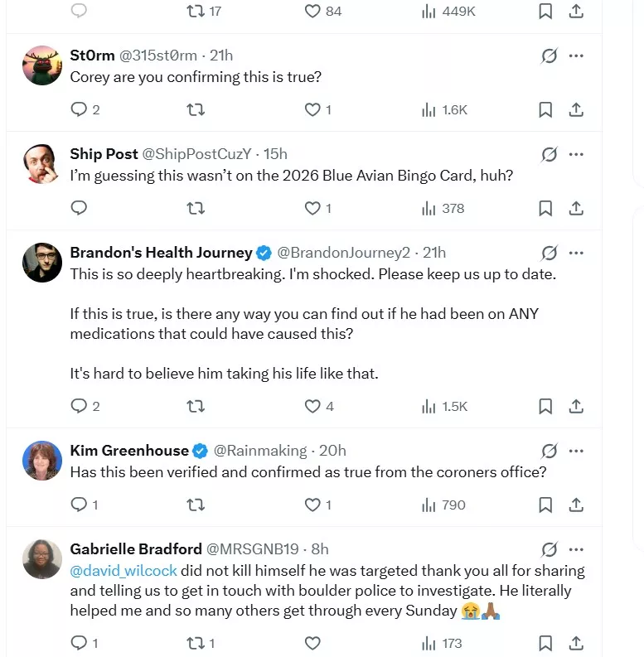Open more options for St0rm's tweet
Screen dimensions: 644x657
click(x=576, y=56)
